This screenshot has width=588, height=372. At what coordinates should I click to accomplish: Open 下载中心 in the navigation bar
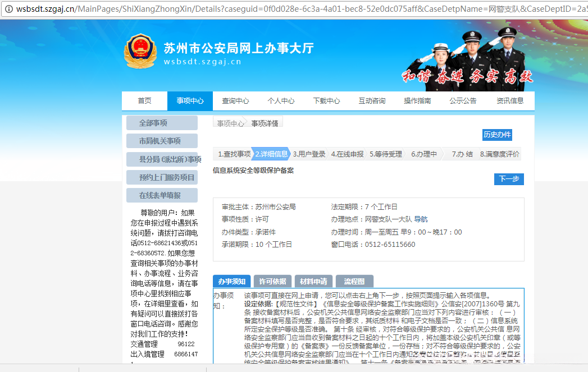[x=326, y=101]
